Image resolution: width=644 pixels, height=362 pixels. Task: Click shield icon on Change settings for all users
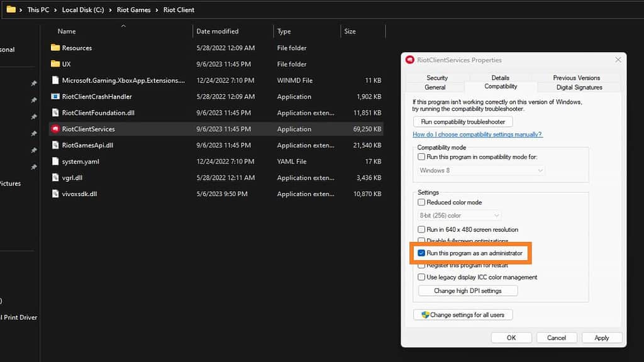tap(425, 315)
